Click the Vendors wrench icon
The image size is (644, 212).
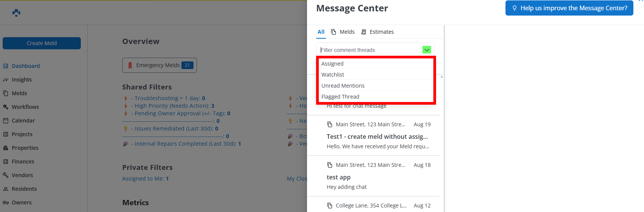pos(6,175)
